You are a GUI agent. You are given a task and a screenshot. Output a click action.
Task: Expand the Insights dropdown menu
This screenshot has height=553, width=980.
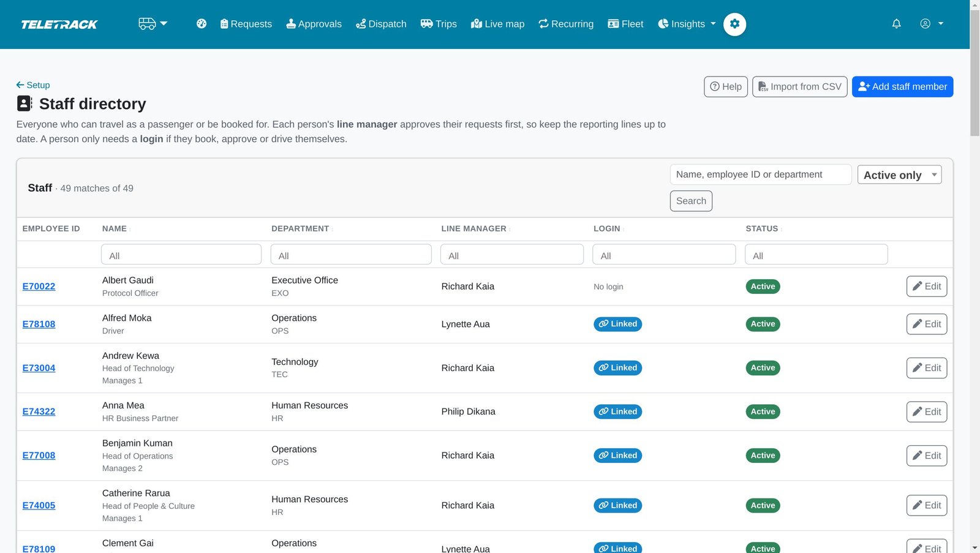pyautogui.click(x=687, y=24)
